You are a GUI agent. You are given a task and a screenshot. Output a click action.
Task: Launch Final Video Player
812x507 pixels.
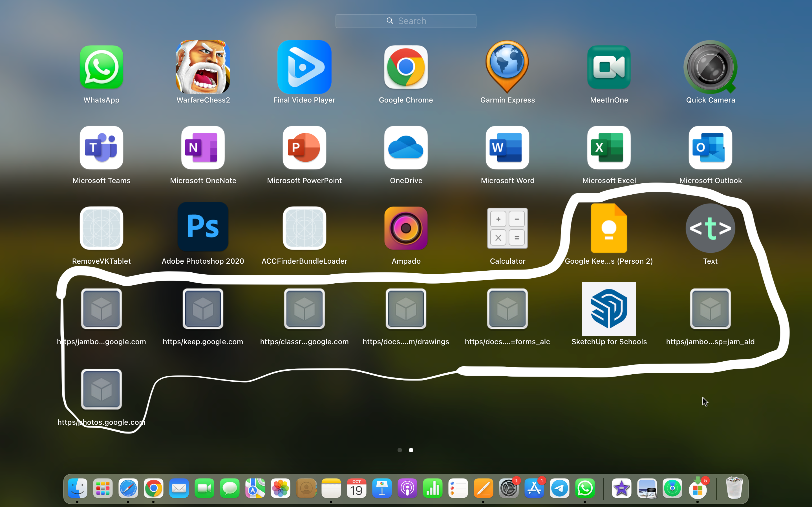coord(304,67)
